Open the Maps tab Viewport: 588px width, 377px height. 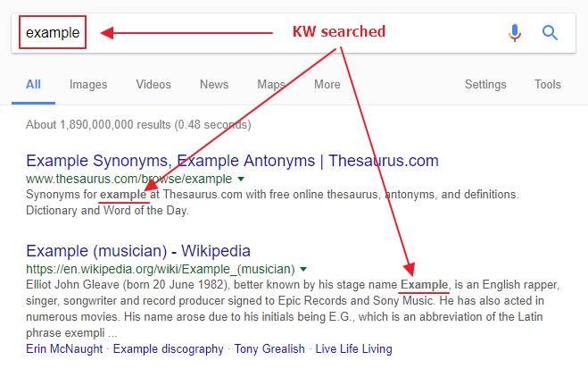click(x=271, y=85)
